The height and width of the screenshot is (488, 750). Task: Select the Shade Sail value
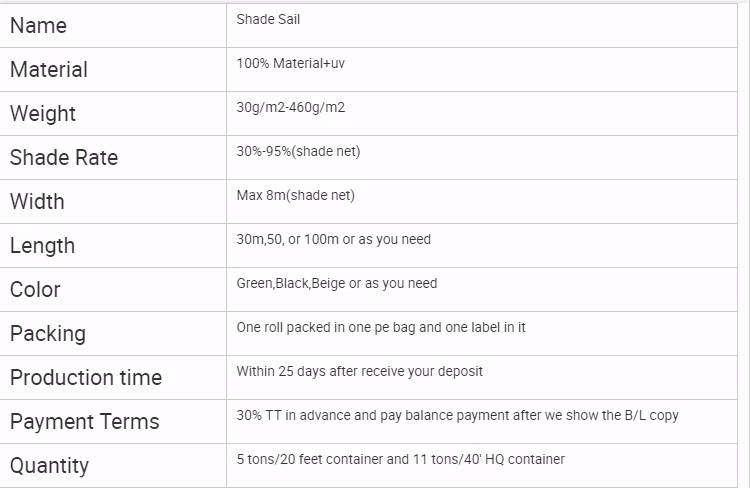270,19
